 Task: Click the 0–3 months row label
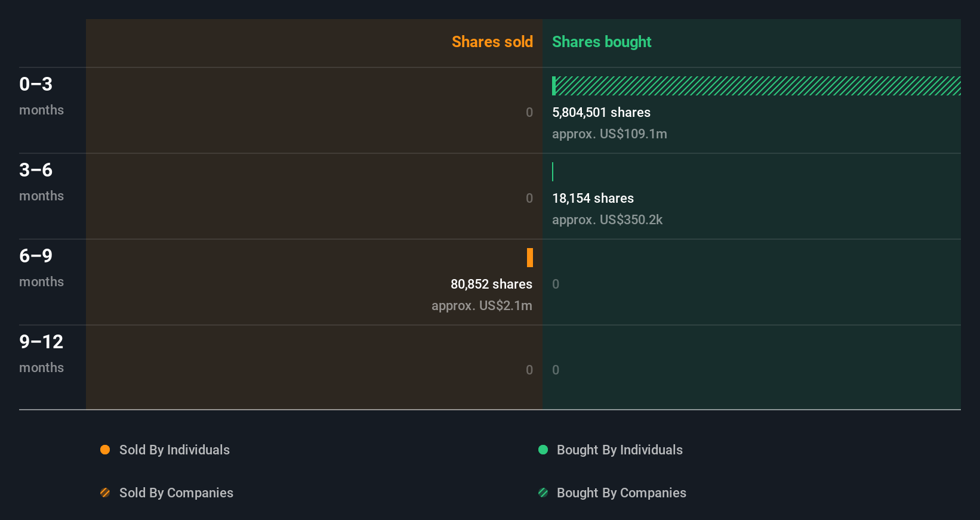point(41,95)
